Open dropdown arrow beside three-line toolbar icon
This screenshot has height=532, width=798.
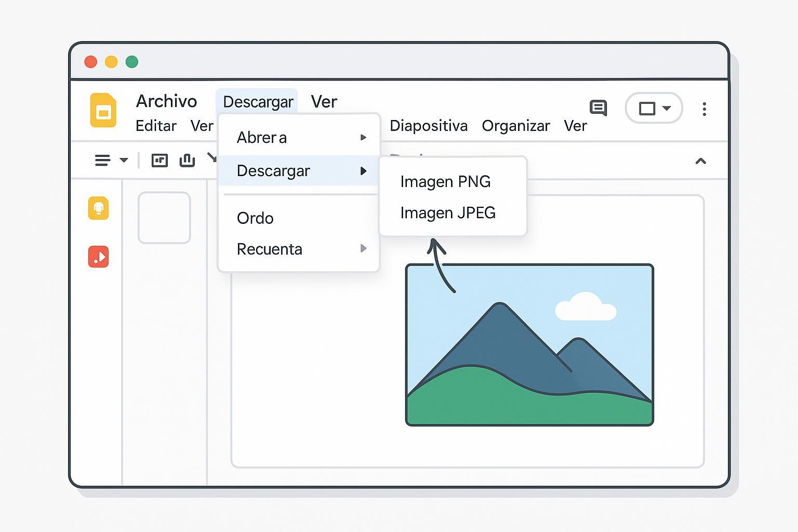coord(124,160)
